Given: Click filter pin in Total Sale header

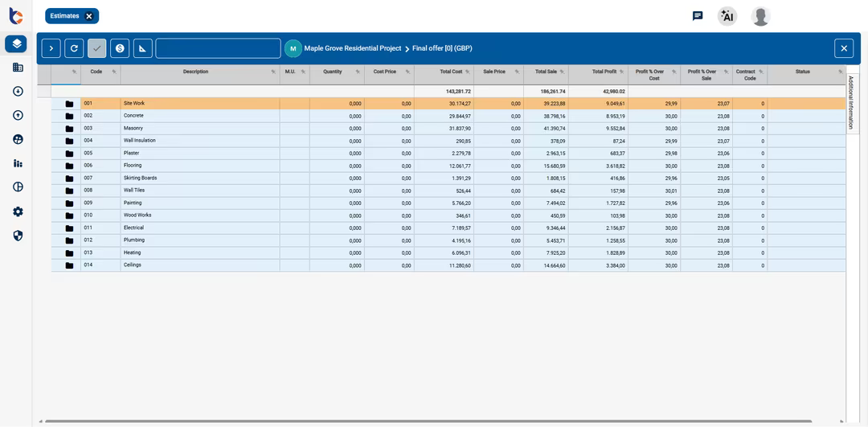Looking at the screenshot, I should [x=563, y=72].
